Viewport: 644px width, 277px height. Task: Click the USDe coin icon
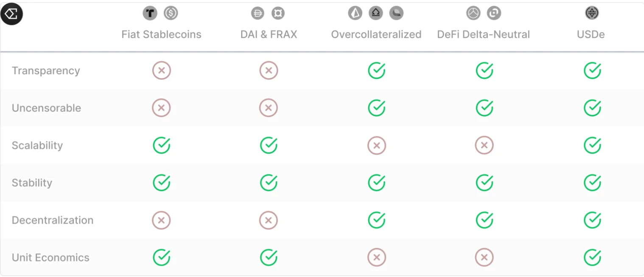click(x=591, y=14)
